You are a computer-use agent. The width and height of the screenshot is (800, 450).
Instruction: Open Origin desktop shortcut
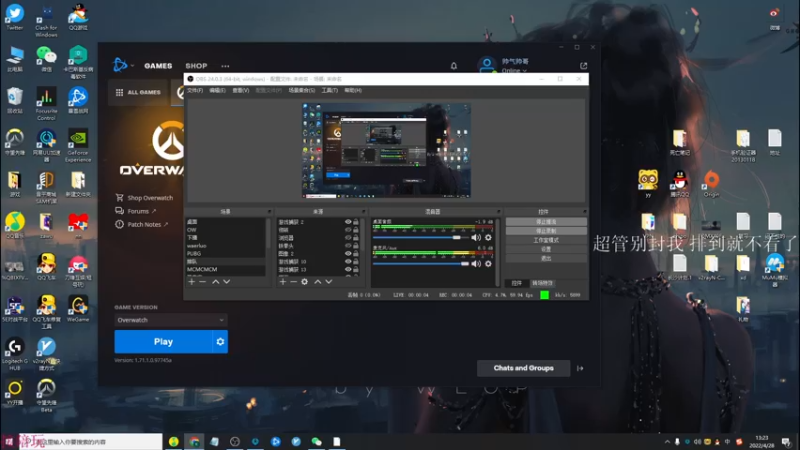tap(711, 184)
